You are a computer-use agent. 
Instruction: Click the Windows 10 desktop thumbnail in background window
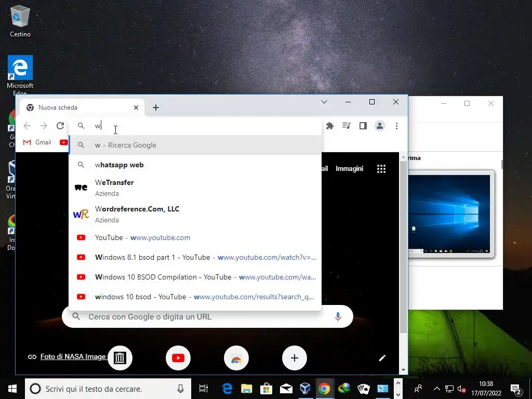(450, 214)
